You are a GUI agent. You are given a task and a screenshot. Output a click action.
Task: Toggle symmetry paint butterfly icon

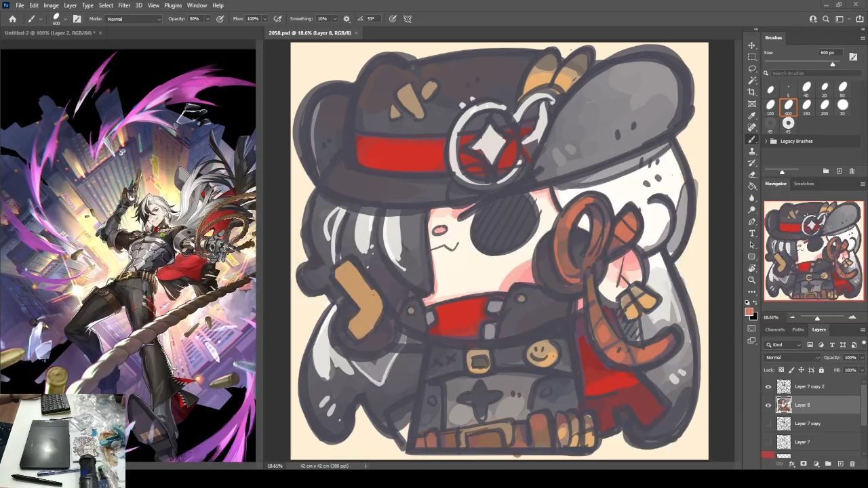[x=408, y=19]
